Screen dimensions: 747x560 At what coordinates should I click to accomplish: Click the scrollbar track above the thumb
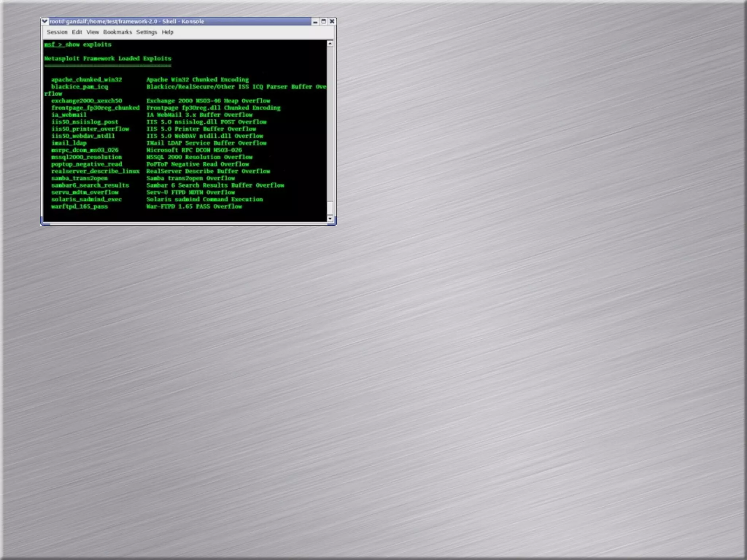330,124
